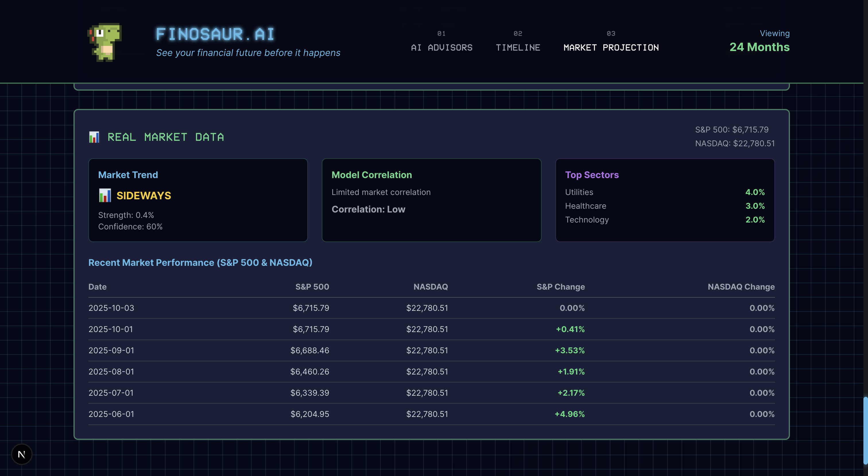Switch to the Timeline tab
The width and height of the screenshot is (868, 476).
click(518, 47)
